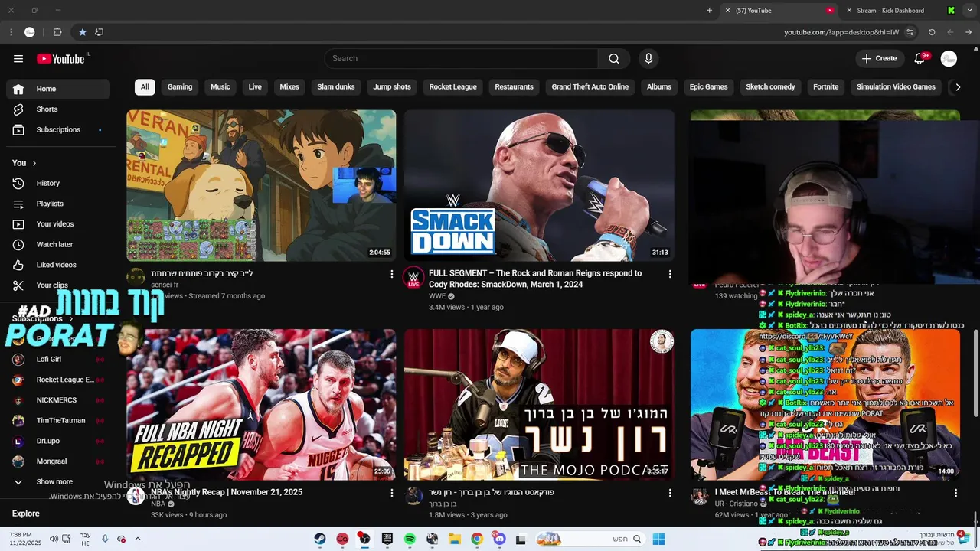Expand the system tray hidden icons chevron
This screenshot has width=980, height=551.
coord(138,539)
